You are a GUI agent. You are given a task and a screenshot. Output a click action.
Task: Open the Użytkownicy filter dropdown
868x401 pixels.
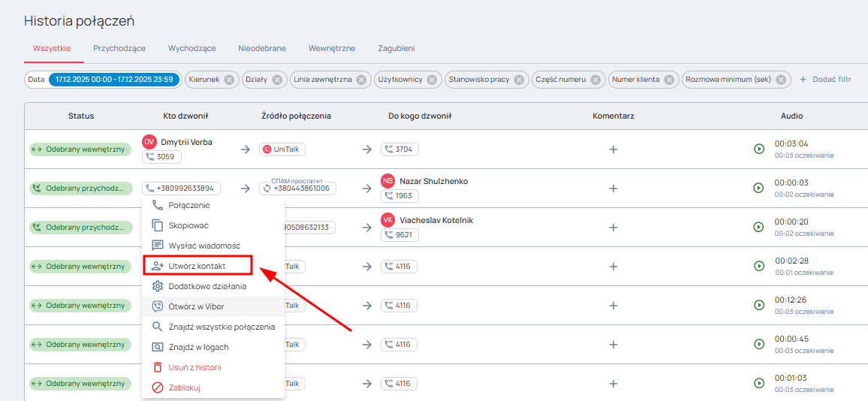tap(399, 80)
